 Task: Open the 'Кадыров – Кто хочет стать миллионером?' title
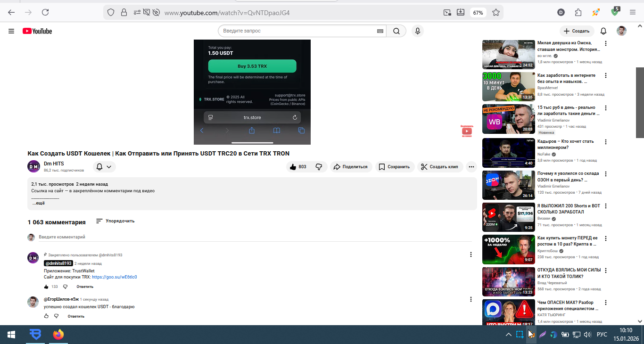565,144
